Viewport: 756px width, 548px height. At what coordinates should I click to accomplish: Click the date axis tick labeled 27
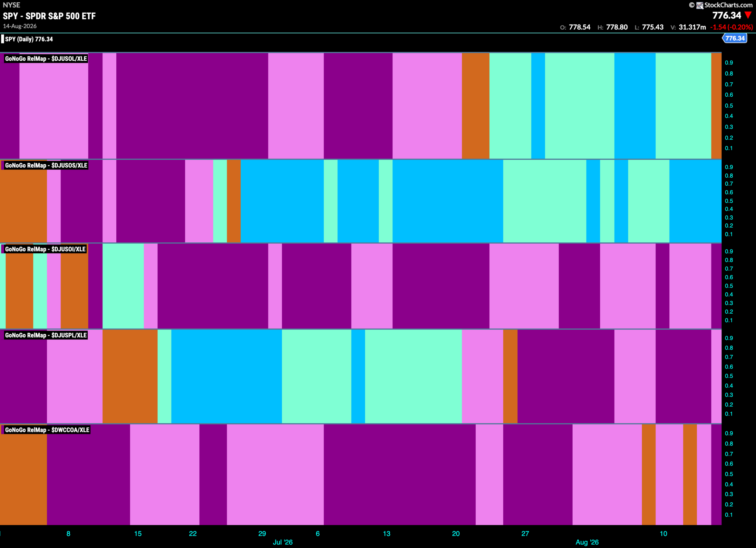coord(525,533)
